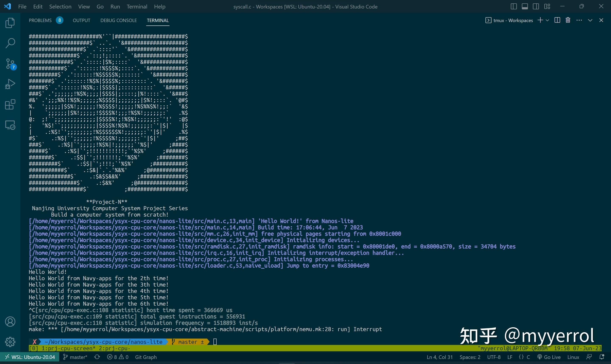Open terminal panel more actions ellipsis
Screen dimensions: 611x364
coord(579,20)
